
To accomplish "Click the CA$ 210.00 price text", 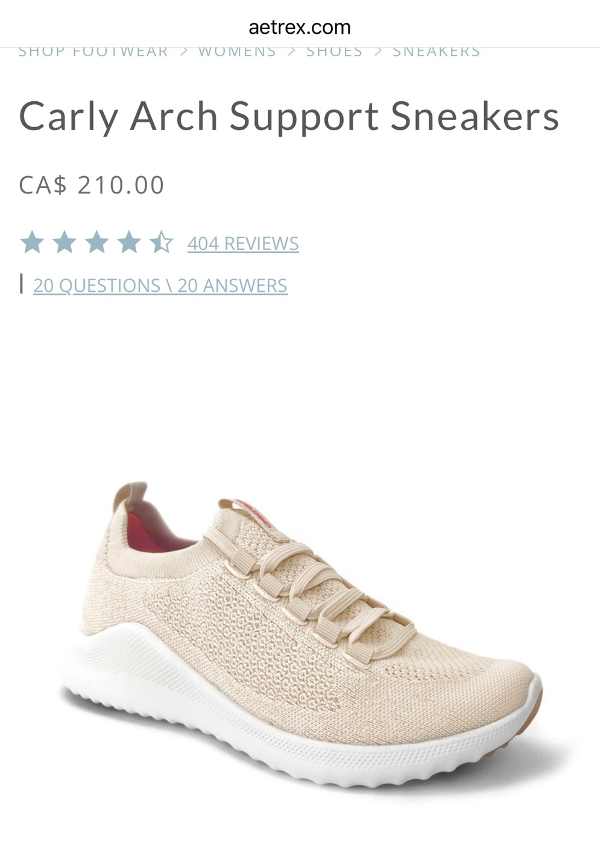I will tap(92, 185).
